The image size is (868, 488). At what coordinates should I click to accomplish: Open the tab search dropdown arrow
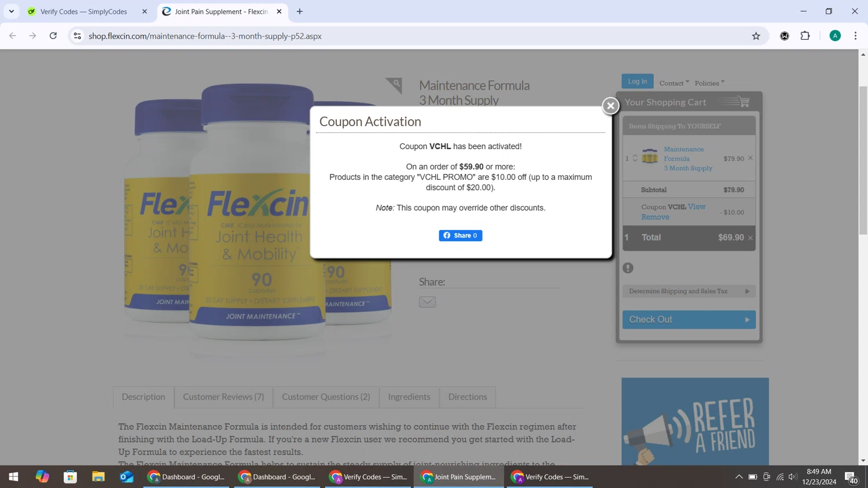[12, 12]
